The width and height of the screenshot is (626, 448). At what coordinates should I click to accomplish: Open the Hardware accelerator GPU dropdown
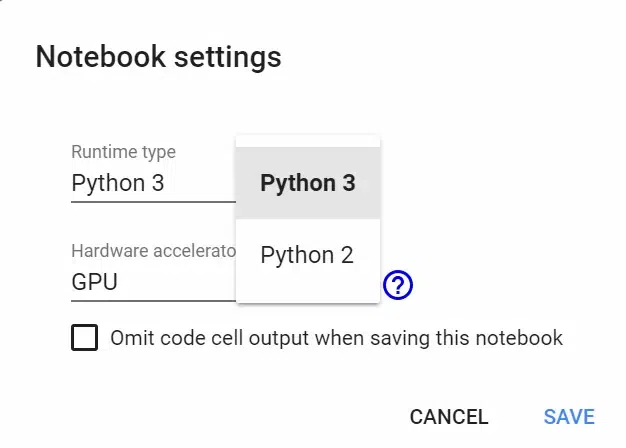tap(152, 282)
